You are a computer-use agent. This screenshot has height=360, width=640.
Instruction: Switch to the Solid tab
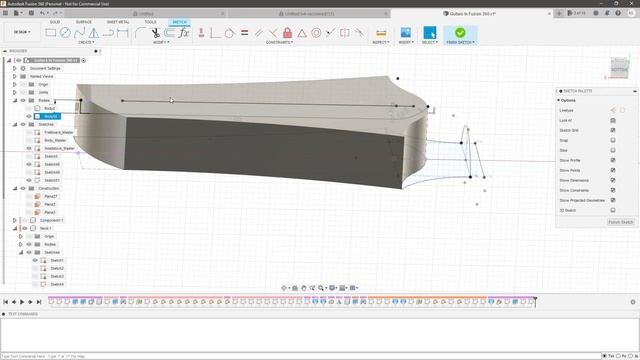pyautogui.click(x=55, y=22)
